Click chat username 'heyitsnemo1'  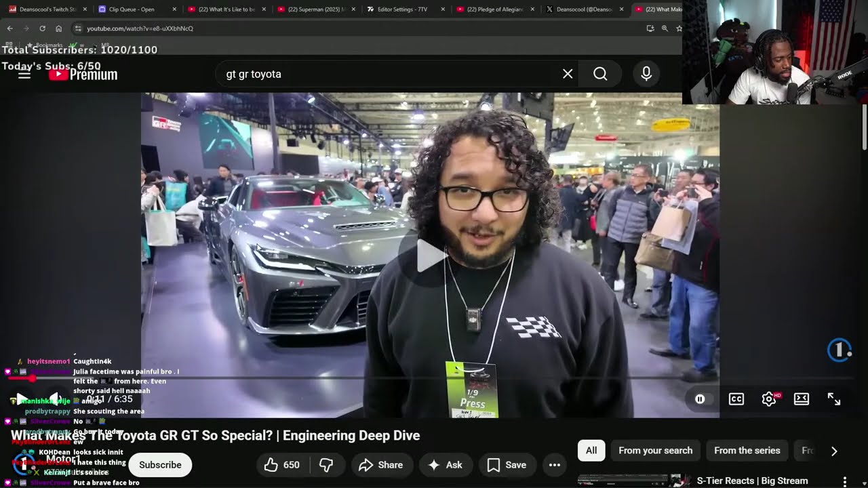click(x=49, y=361)
